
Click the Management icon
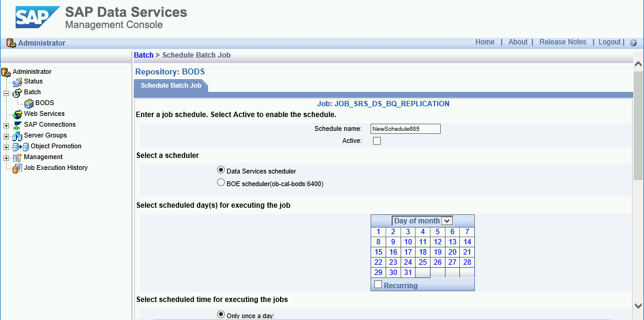tap(17, 157)
